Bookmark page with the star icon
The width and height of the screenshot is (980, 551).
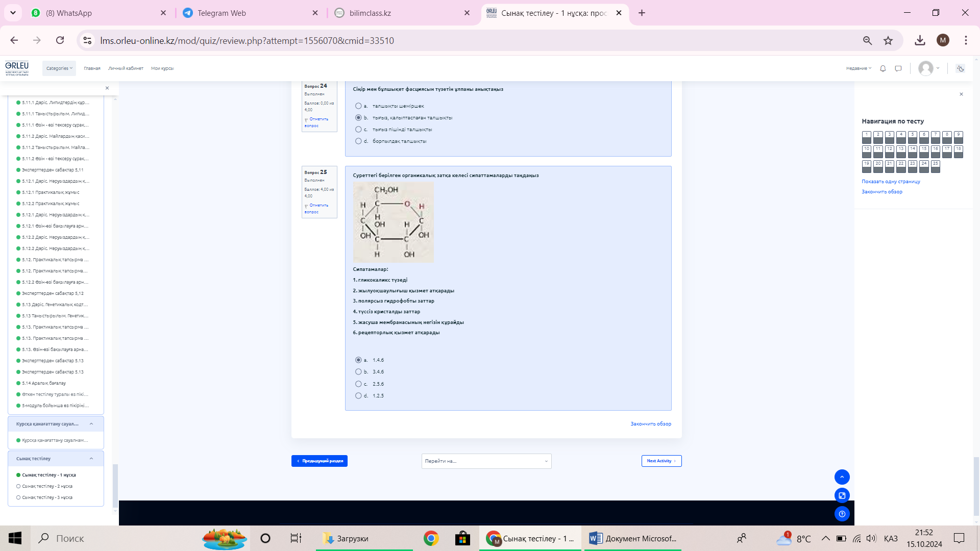tap(888, 40)
